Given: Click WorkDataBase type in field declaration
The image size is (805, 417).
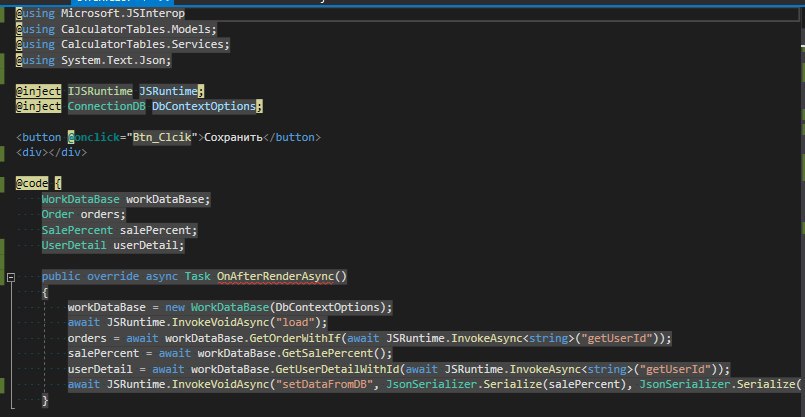Looking at the screenshot, I should [x=81, y=199].
